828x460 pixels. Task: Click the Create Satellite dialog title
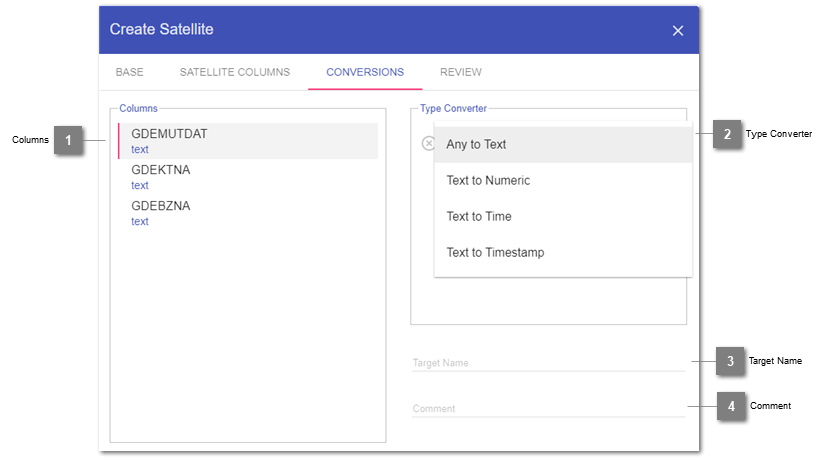[161, 29]
